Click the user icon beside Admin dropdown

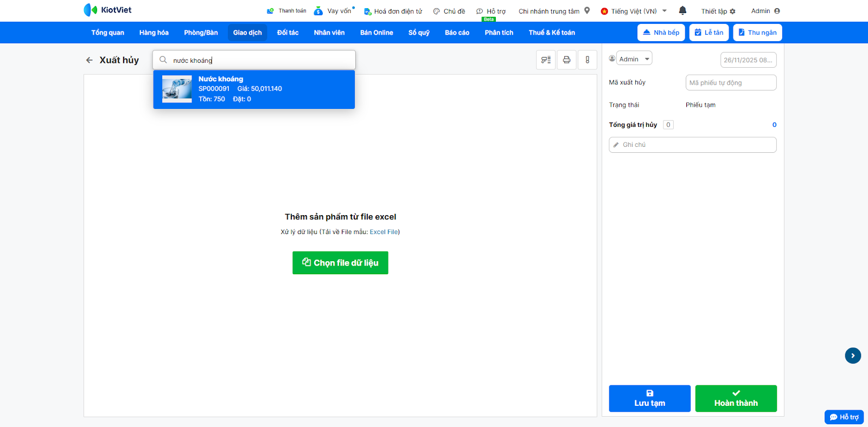point(612,59)
